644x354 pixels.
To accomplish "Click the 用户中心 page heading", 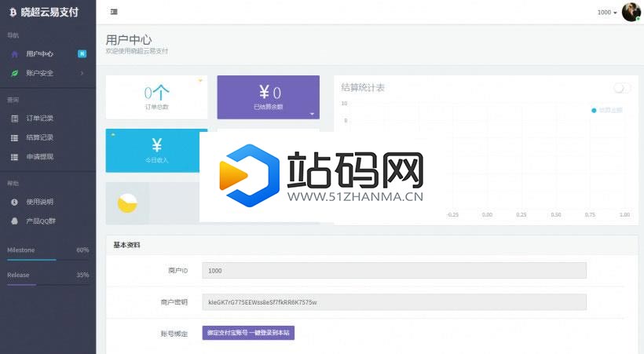I will pyautogui.click(x=129, y=40).
